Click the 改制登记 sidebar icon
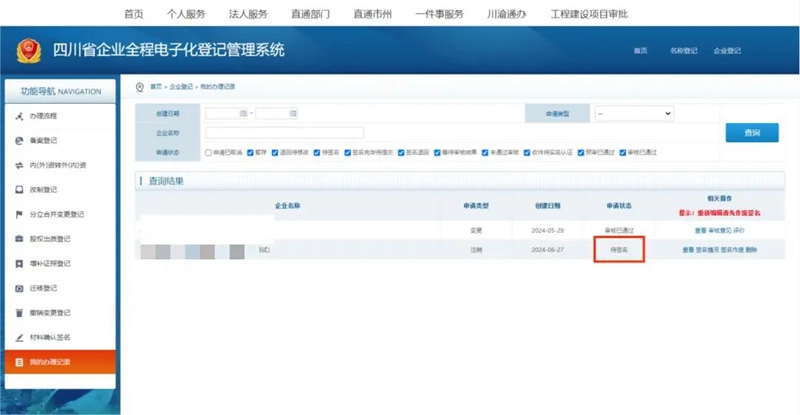Image resolution: width=800 pixels, height=415 pixels. pos(19,190)
